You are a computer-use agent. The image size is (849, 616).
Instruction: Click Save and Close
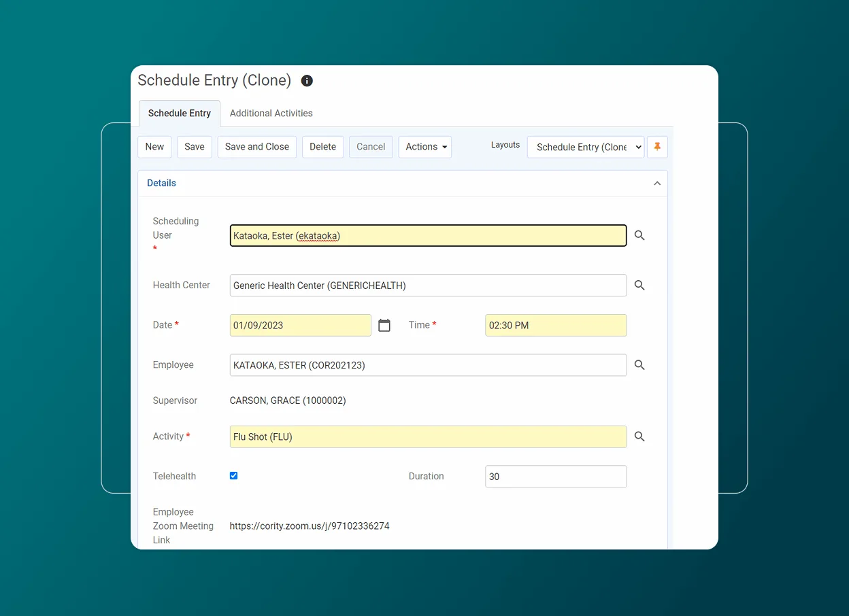click(256, 146)
